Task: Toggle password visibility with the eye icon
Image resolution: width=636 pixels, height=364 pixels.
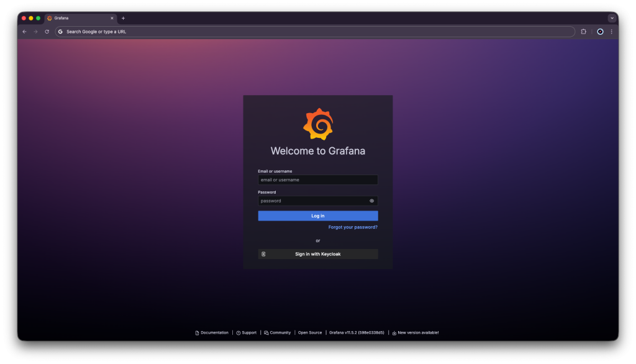Action: (371, 201)
